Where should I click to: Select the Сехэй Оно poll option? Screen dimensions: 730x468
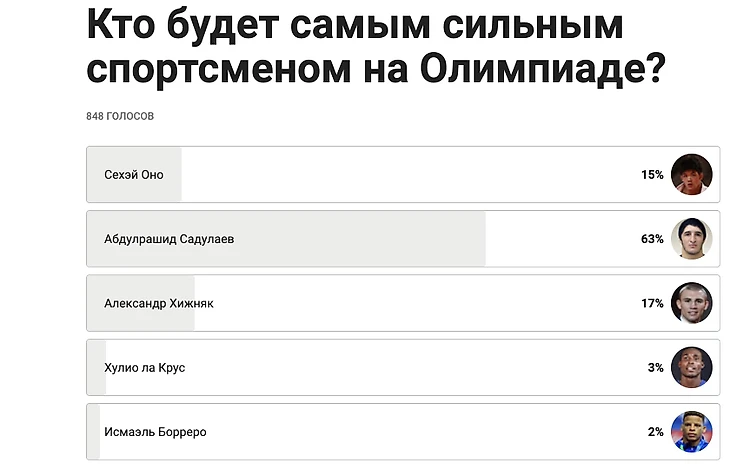(403, 175)
